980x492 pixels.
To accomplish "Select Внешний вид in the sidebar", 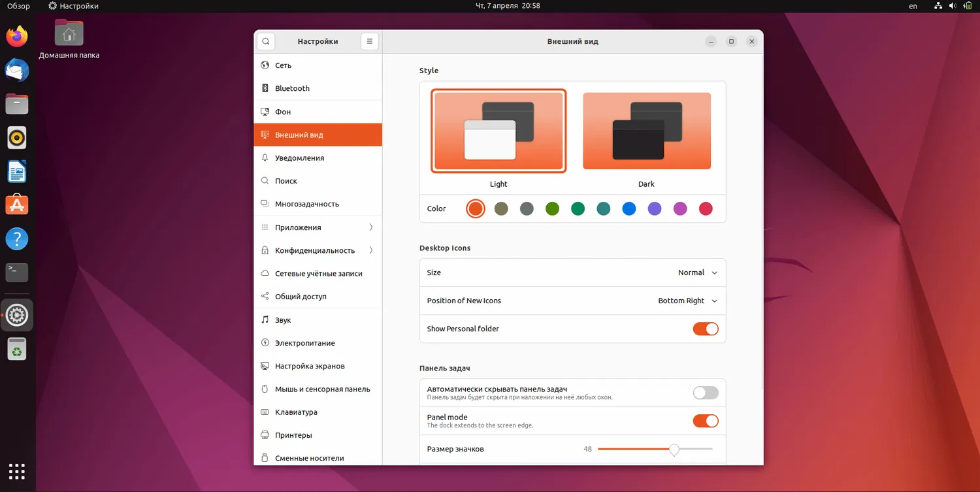I will (x=318, y=135).
